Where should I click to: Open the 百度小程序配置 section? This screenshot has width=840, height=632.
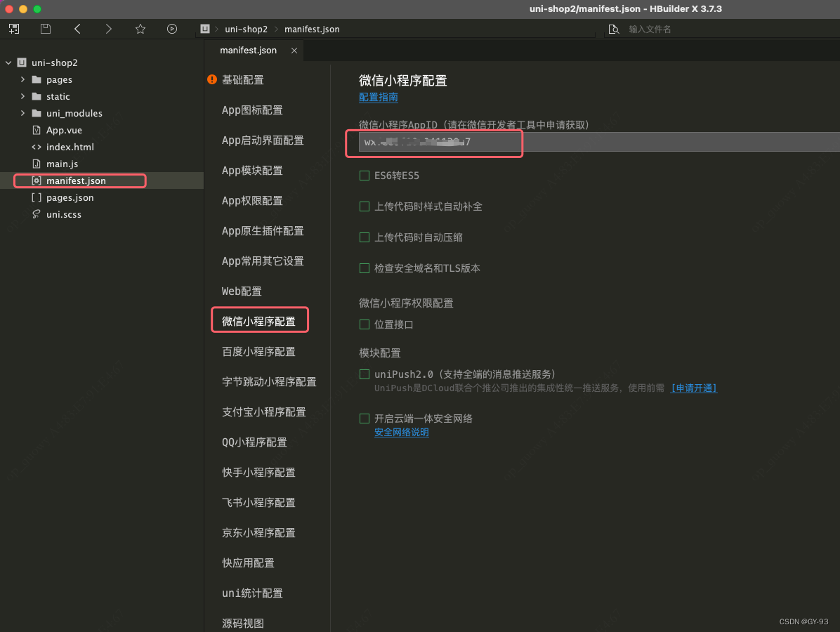pyautogui.click(x=258, y=351)
